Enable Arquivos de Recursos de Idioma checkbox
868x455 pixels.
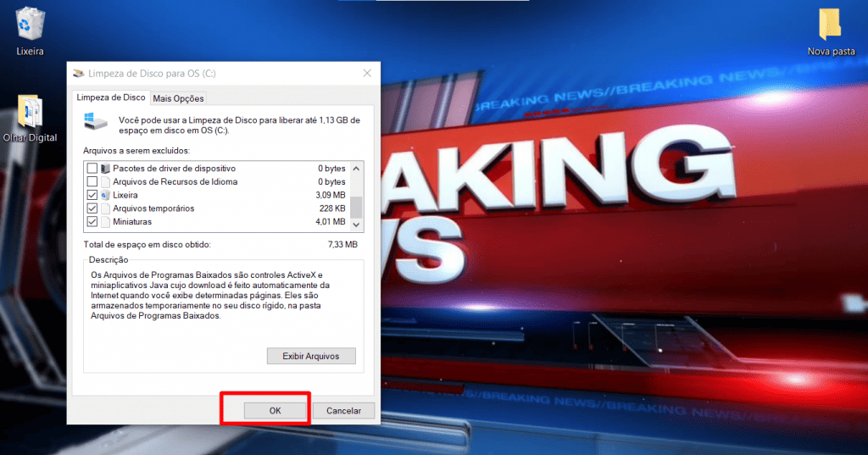point(92,181)
